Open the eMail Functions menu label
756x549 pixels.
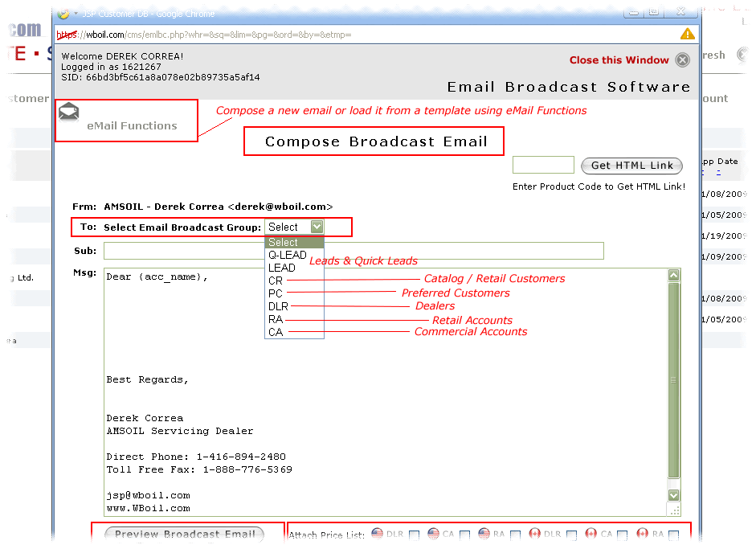point(132,126)
